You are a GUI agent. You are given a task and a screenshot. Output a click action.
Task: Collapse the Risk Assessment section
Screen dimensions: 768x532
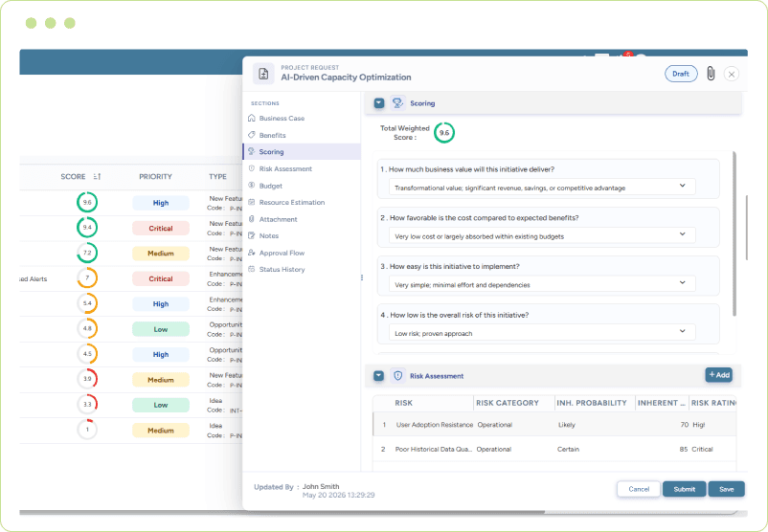click(378, 376)
